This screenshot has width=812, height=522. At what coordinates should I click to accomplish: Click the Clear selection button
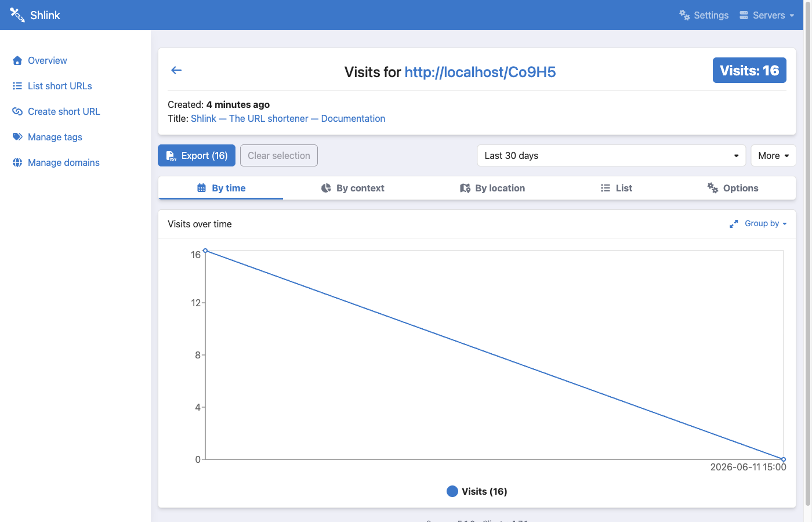tap(279, 155)
